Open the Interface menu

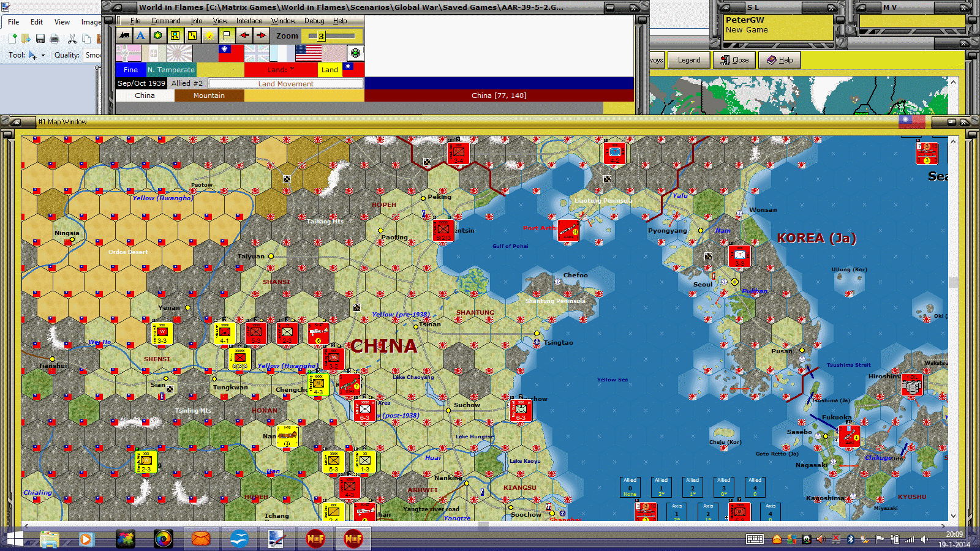(249, 21)
